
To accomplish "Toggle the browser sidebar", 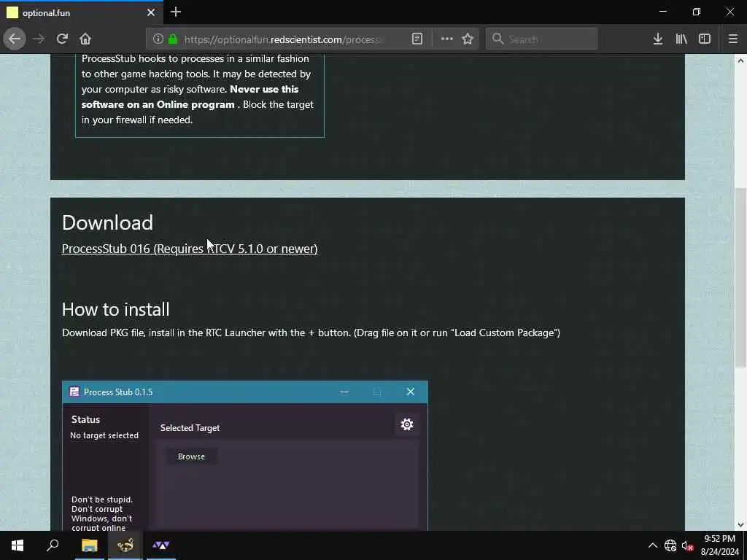I will (705, 39).
